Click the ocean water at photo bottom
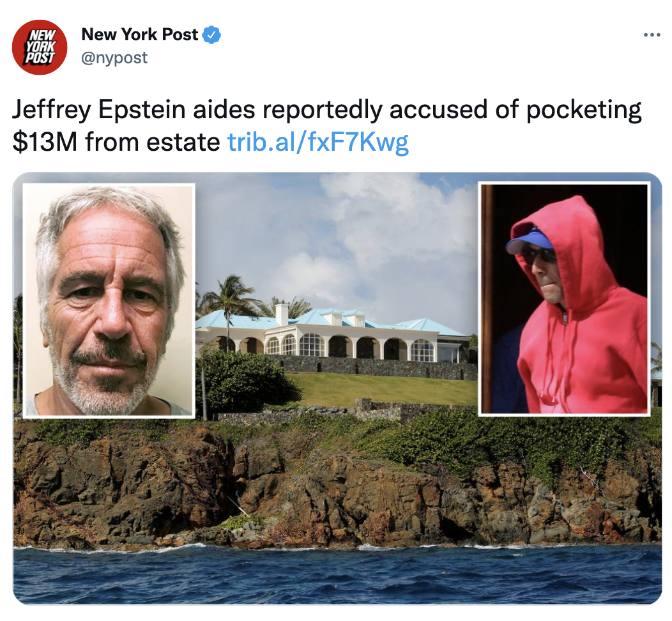Screen dimensions: 672x621 pyautogui.click(x=337, y=574)
